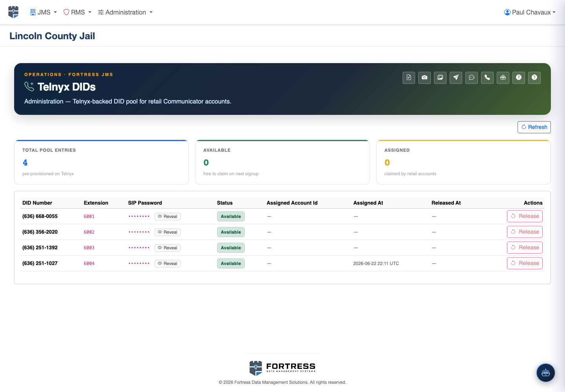Click the Fortress footer logo
565x392 pixels.
point(282,368)
